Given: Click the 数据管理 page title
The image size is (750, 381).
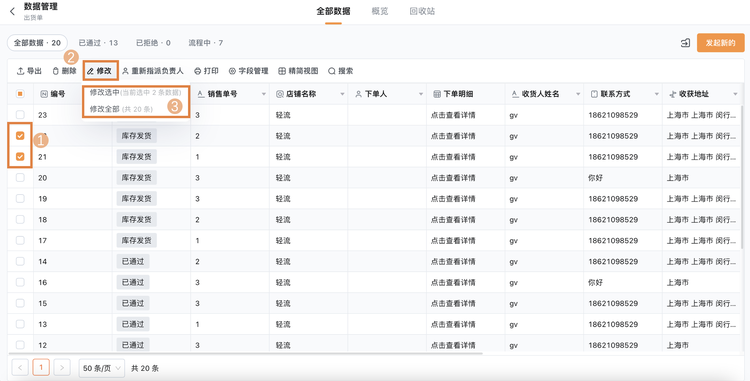Looking at the screenshot, I should 41,7.
